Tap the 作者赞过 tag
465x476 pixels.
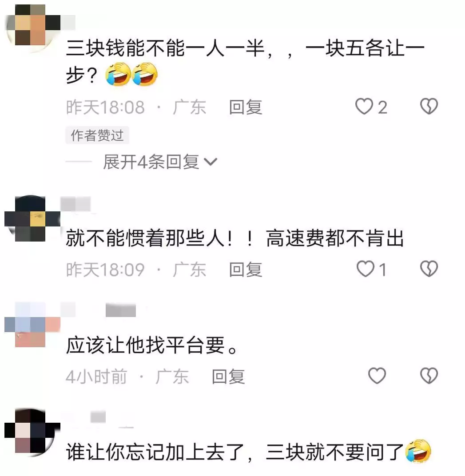pyautogui.click(x=97, y=135)
